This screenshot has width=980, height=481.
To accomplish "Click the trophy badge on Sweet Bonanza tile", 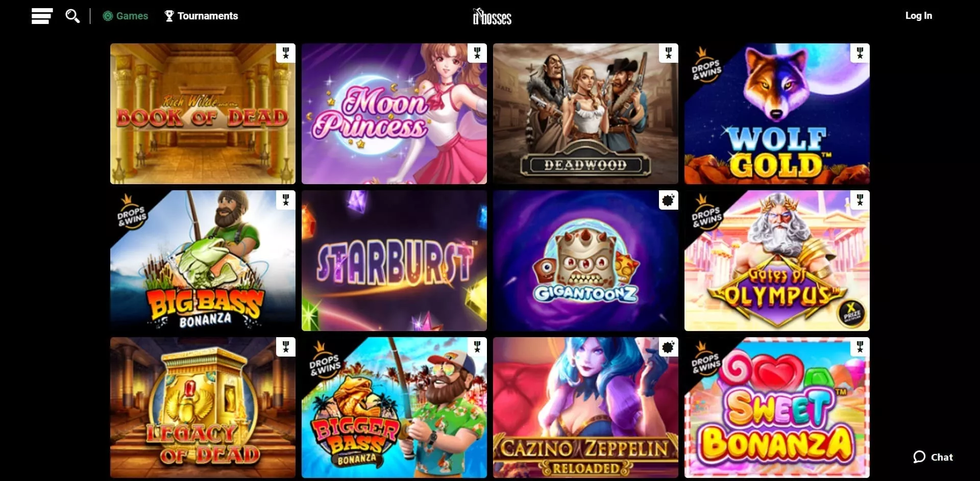I will pos(860,347).
